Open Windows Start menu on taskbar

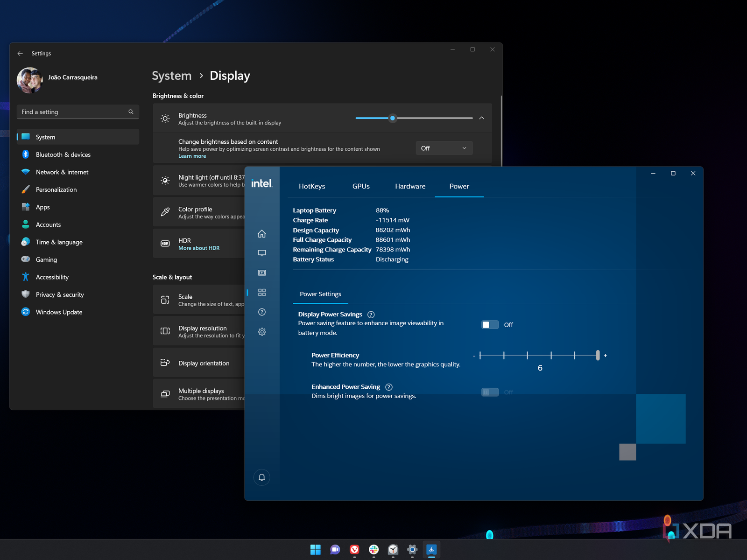[x=316, y=550]
